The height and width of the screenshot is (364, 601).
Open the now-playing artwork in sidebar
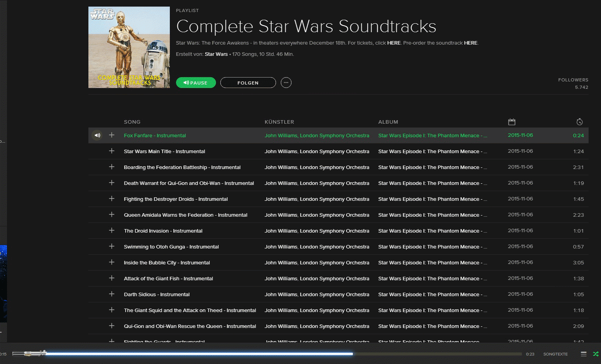(x=3, y=283)
